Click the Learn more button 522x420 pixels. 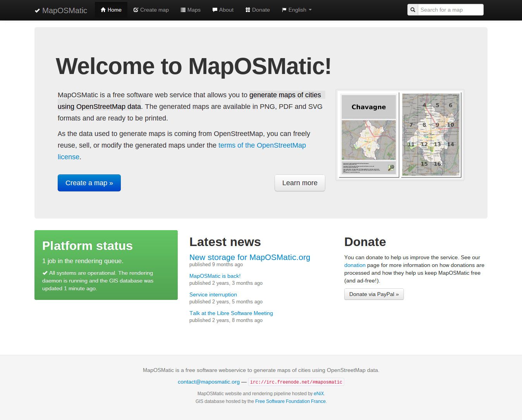point(300,182)
